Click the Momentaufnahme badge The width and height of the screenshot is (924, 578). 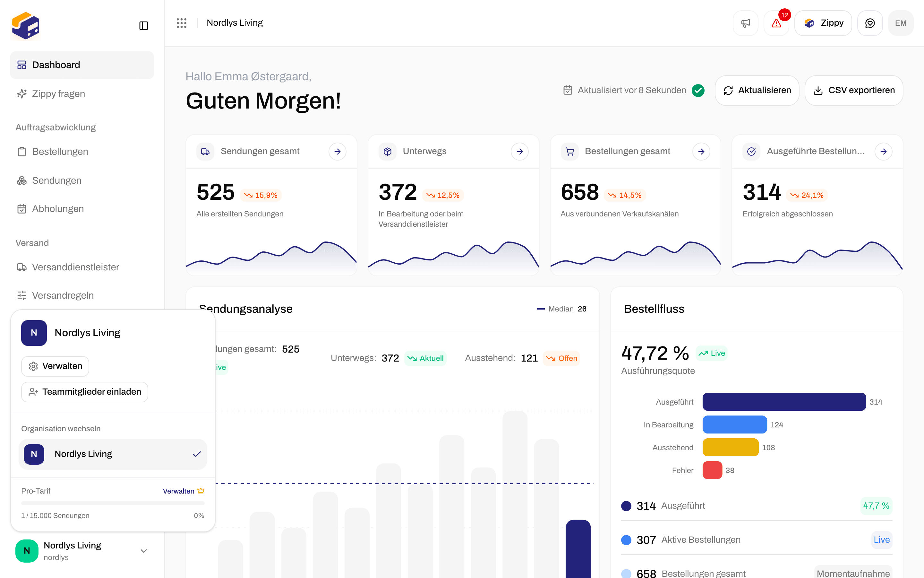853,573
